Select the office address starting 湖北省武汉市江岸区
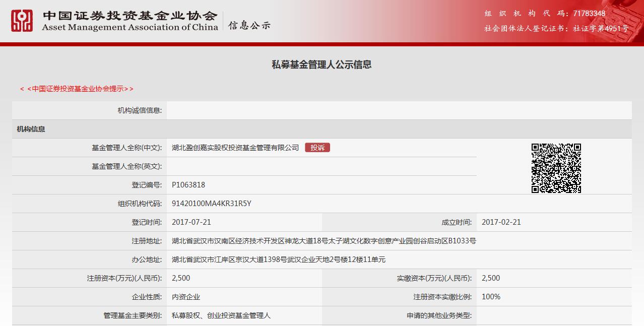The height and width of the screenshot is (326, 644). pyautogui.click(x=279, y=259)
